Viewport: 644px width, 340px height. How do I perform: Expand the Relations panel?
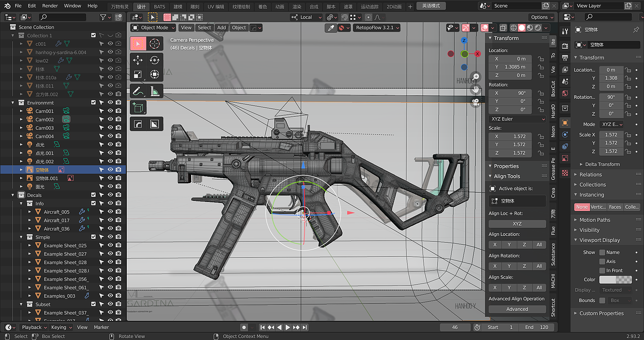591,175
